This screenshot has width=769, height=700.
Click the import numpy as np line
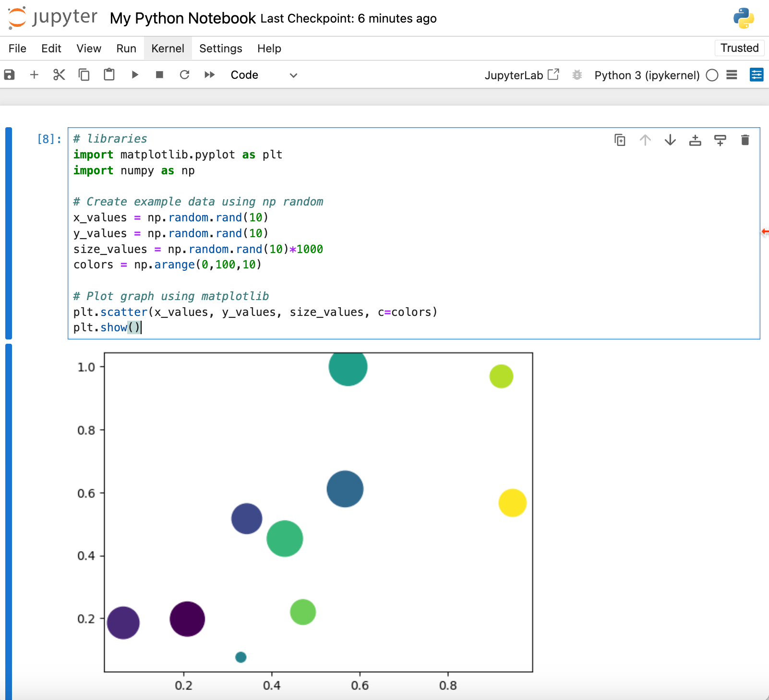[x=134, y=170]
